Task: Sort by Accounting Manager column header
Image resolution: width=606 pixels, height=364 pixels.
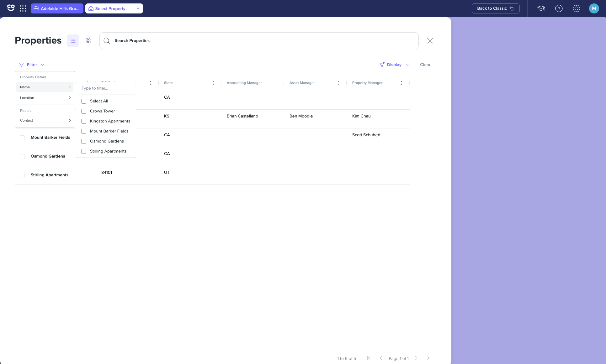Action: point(244,83)
